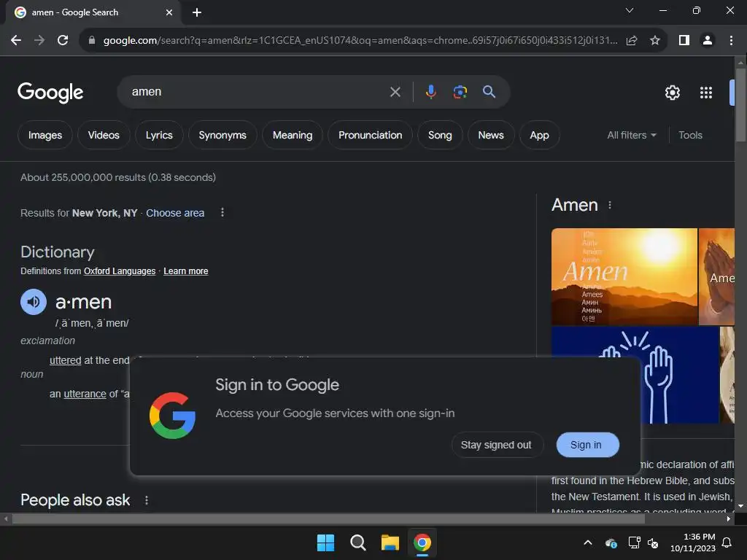
Task: Search by image with Google Lens
Action: pos(460,92)
